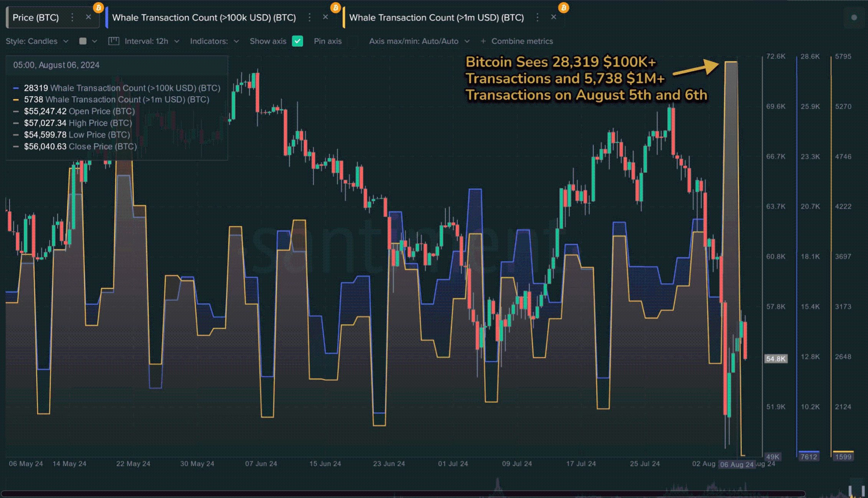Screen dimensions: 868x498
Task: Click the bottom timeline scrollbar
Action: tap(403, 494)
